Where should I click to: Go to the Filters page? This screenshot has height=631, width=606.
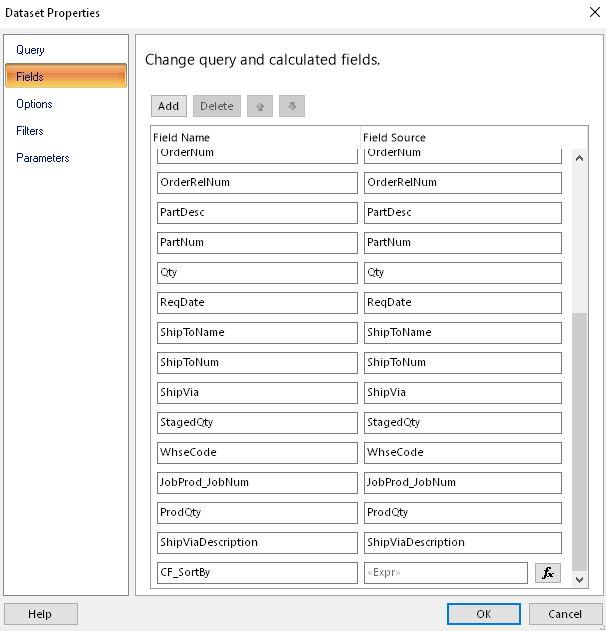click(30, 131)
